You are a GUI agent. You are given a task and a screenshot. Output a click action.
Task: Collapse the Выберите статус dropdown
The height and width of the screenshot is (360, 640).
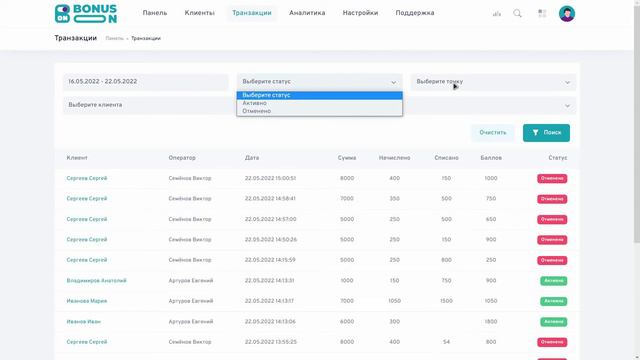320,82
